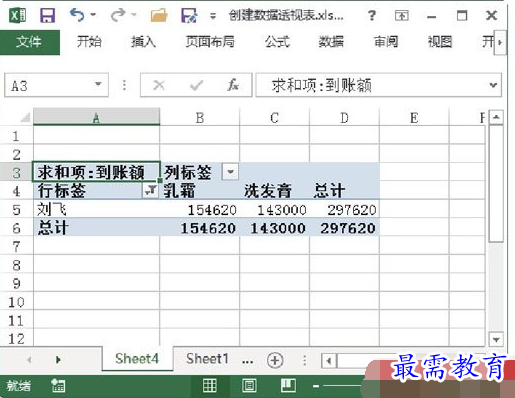Select column B header
Viewport: 515px width, 398px height.
200,117
